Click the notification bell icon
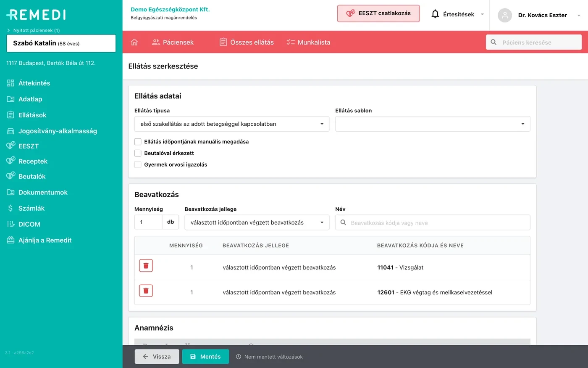Viewport: 588px width, 368px height. [x=435, y=14]
